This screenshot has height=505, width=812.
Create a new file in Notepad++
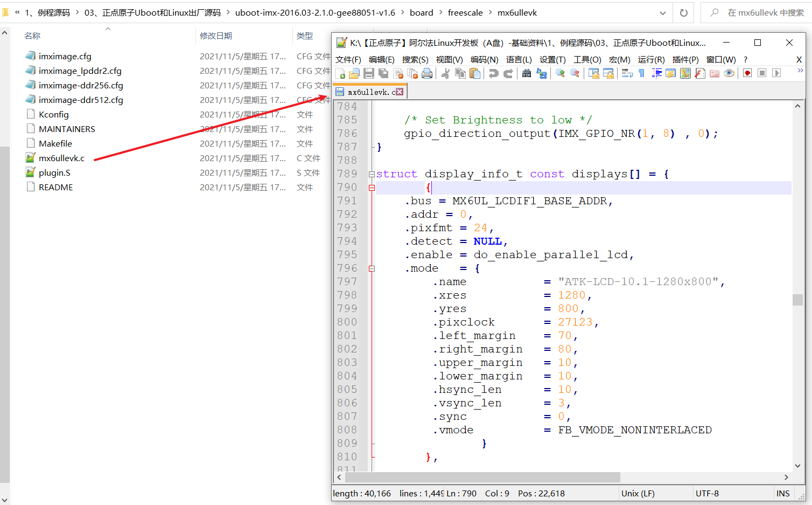tap(340, 73)
